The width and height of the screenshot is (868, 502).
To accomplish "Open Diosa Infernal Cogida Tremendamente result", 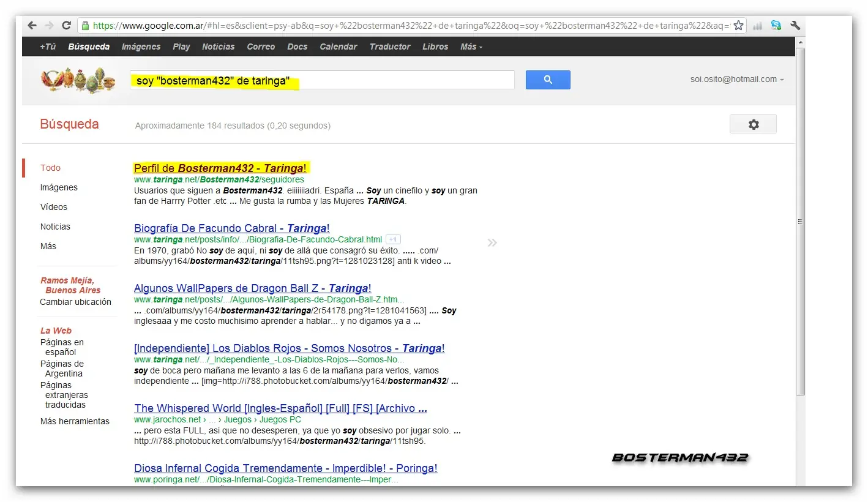I will tap(286, 468).
